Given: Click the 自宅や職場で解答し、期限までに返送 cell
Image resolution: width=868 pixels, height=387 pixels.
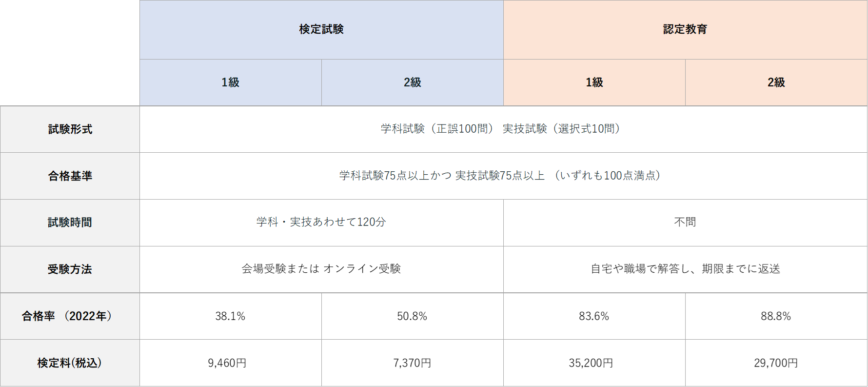Looking at the screenshot, I should (x=685, y=269).
